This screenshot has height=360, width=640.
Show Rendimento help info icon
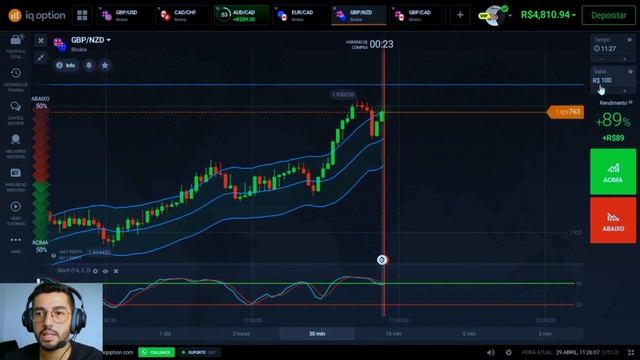(631, 102)
